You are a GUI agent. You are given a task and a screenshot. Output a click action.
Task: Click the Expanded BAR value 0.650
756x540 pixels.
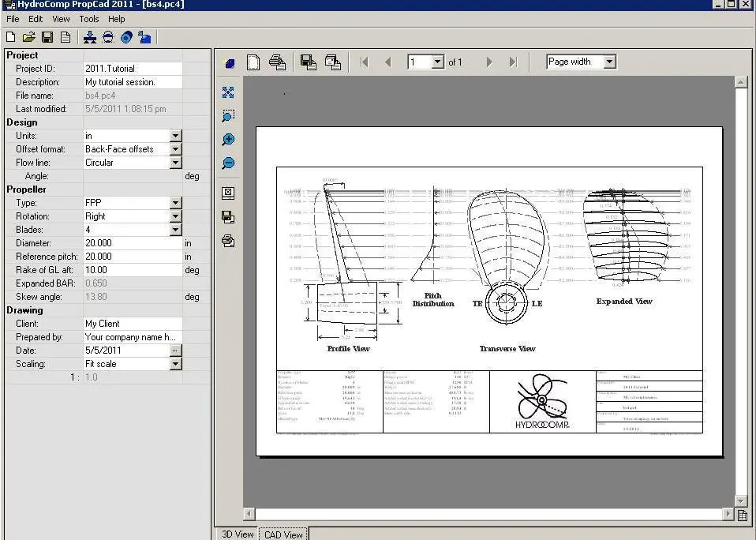pos(96,283)
